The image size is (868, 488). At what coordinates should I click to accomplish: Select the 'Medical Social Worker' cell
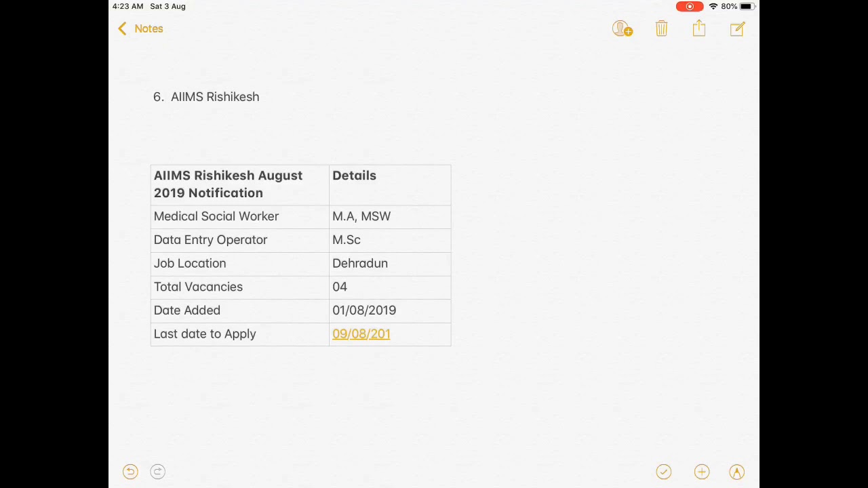(240, 216)
